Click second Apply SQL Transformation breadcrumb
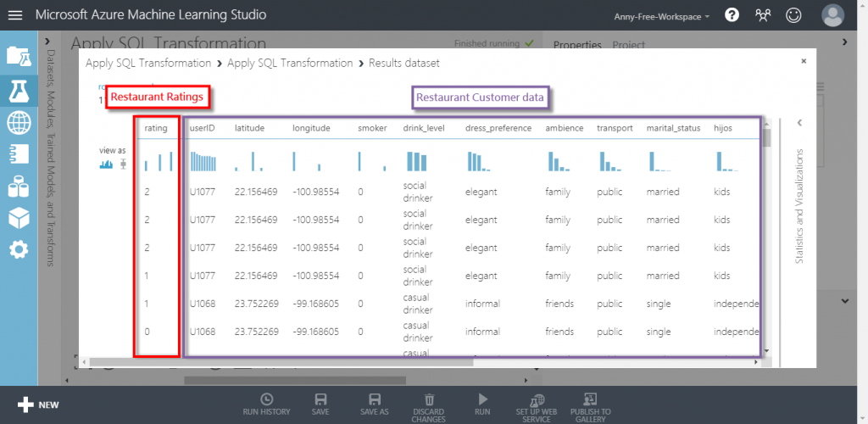The width and height of the screenshot is (868, 424). coord(290,63)
